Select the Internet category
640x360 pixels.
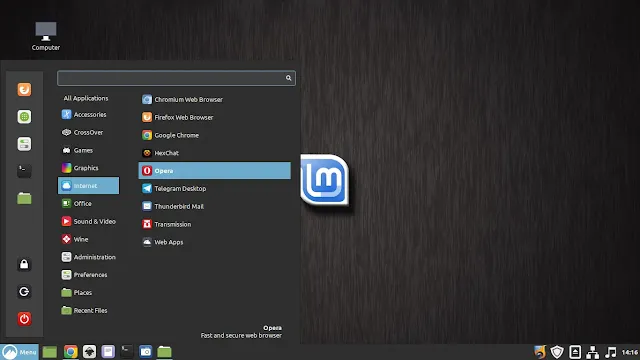click(x=88, y=186)
